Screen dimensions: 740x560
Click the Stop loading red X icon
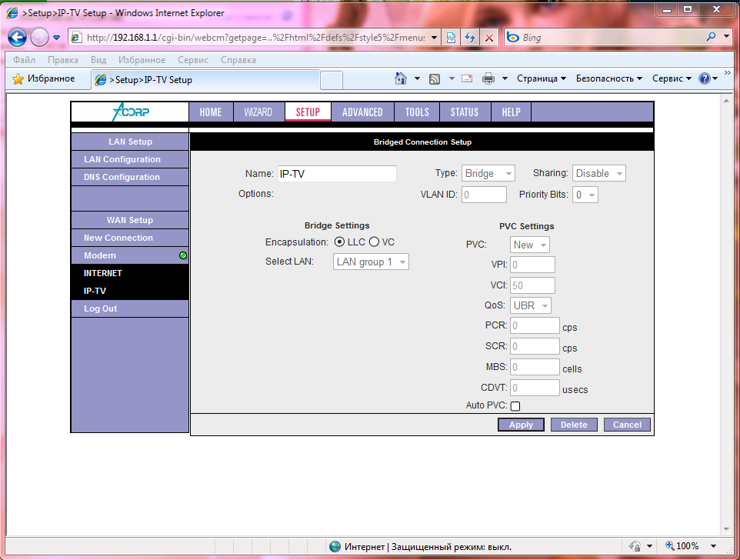point(489,38)
